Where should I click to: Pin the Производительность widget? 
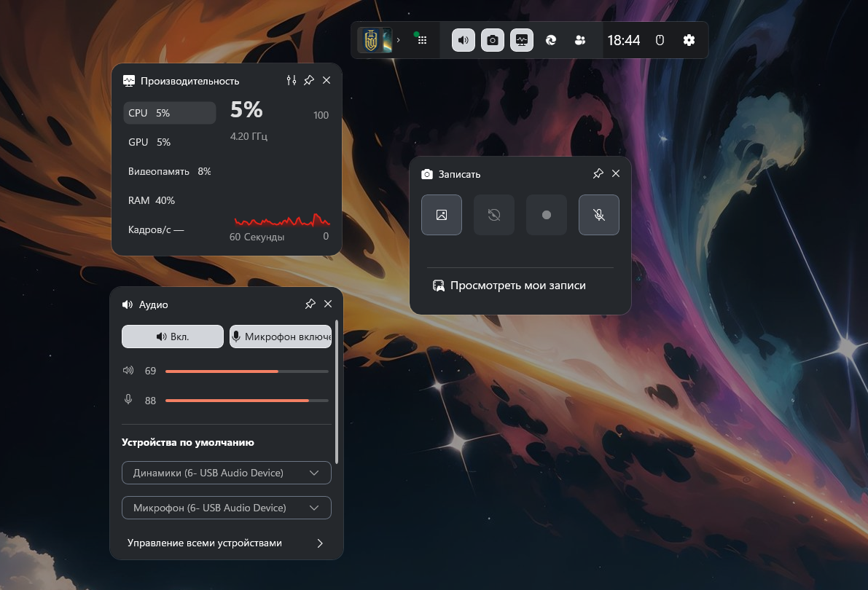click(309, 80)
